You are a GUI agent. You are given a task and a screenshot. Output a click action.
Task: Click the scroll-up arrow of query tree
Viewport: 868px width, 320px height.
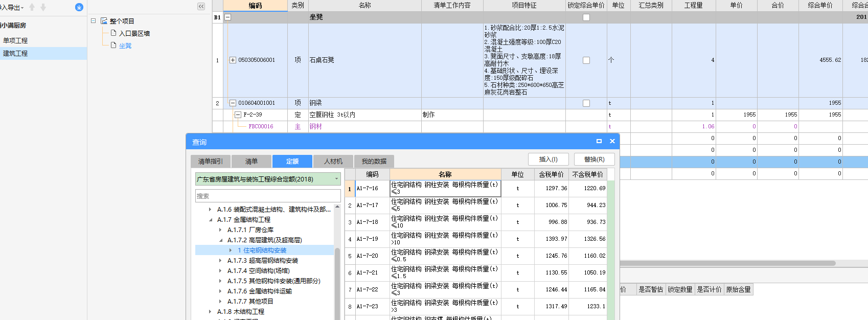point(337,208)
